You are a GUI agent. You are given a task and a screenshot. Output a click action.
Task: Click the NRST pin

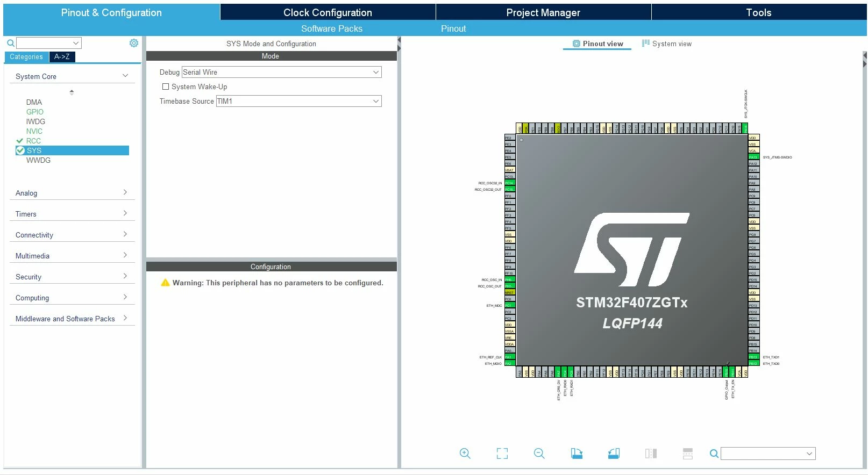[x=509, y=293]
